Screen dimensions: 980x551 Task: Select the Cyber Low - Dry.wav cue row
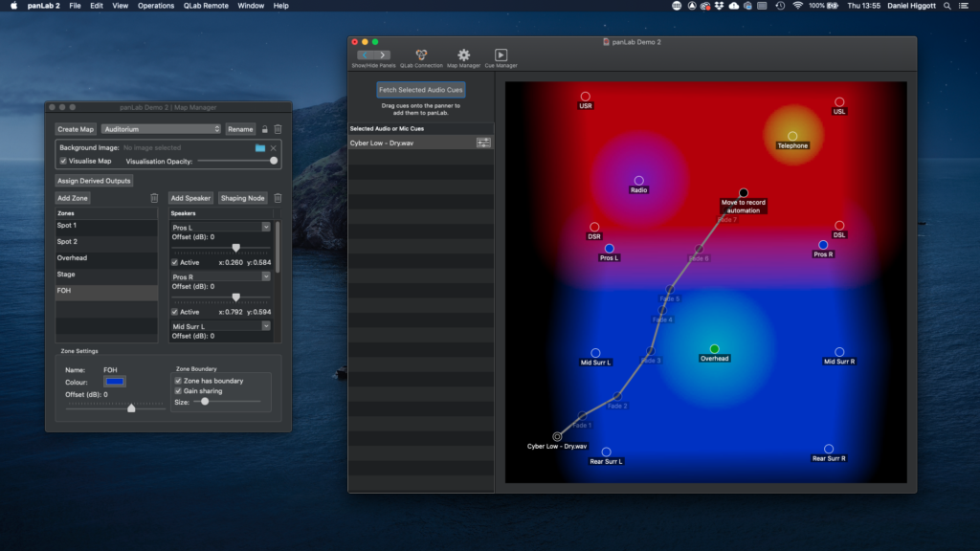421,143
